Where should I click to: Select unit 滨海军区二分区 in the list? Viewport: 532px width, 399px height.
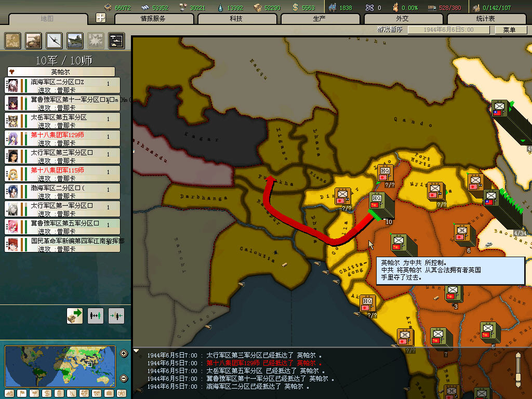(62, 86)
